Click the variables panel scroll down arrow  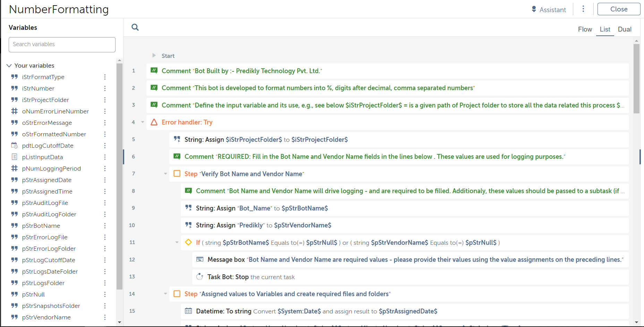point(119,322)
